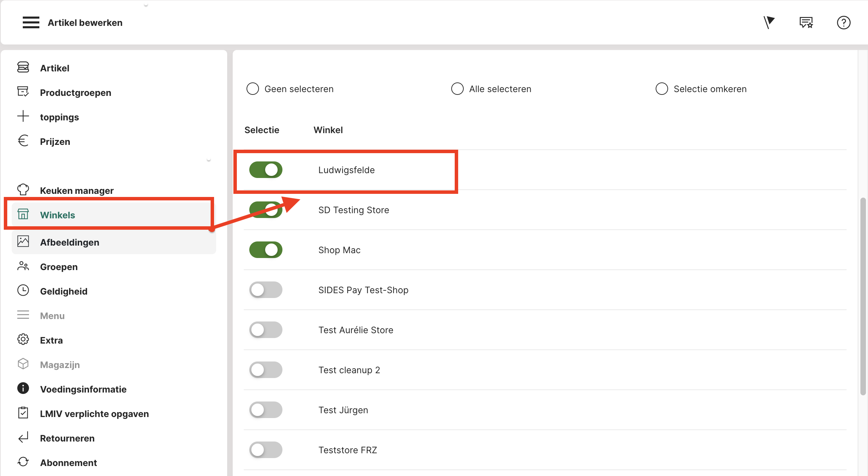Select the Geen selecteren radio button
This screenshot has height=476, width=868.
click(252, 89)
